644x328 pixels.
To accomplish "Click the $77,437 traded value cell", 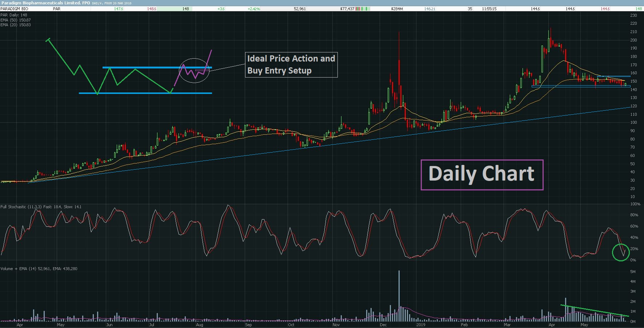I will tap(347, 9).
